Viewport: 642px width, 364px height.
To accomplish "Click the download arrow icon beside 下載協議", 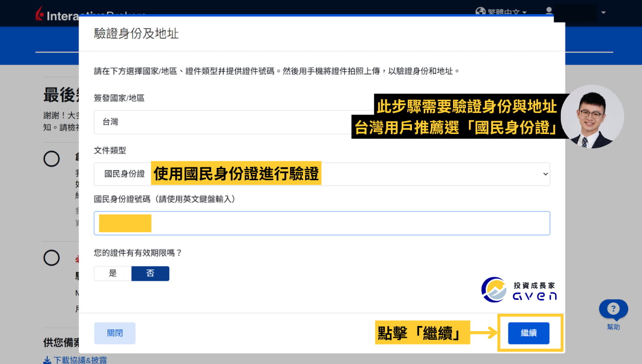I will pyautogui.click(x=47, y=360).
